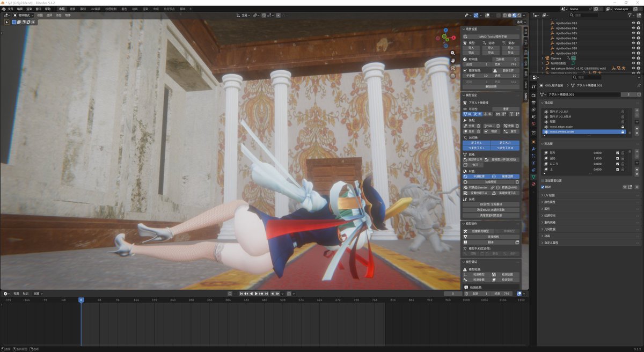This screenshot has width=644, height=352.
Task: Select rigidbodies.013 in outliner
Action: 567,23
